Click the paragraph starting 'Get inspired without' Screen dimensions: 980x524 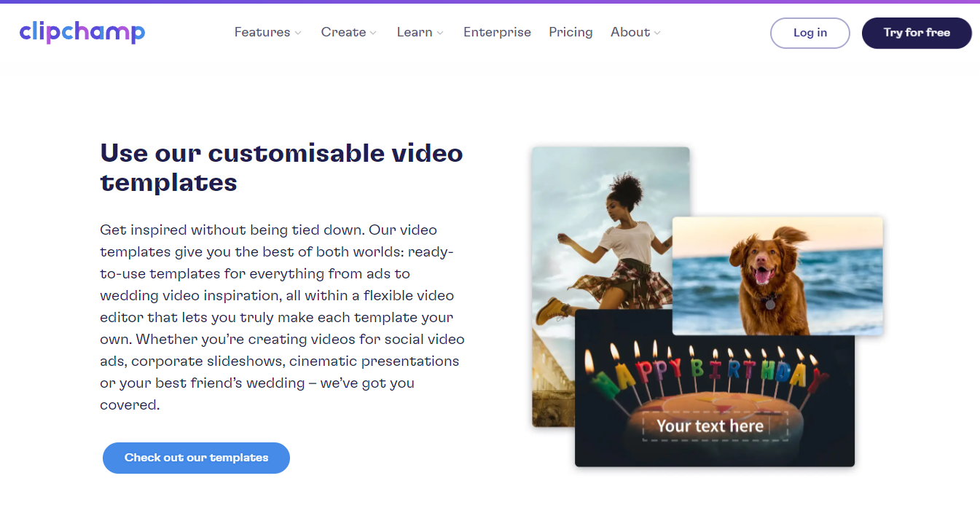283,317
